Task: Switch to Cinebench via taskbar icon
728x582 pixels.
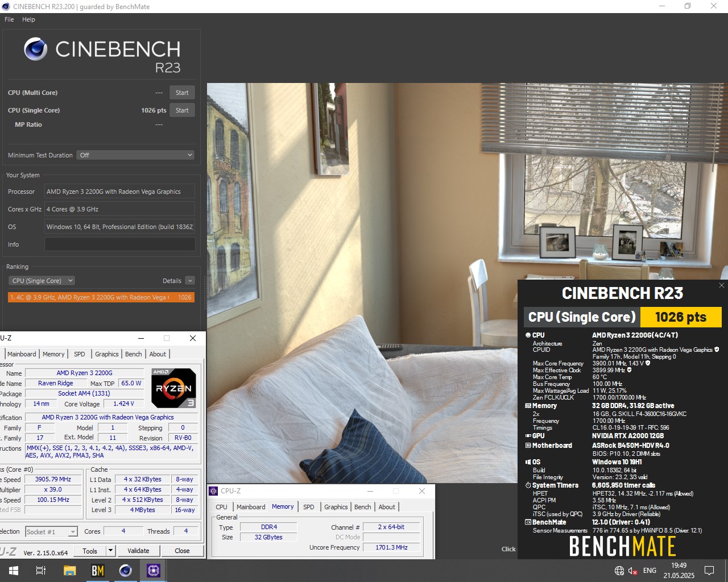Action: [x=126, y=571]
